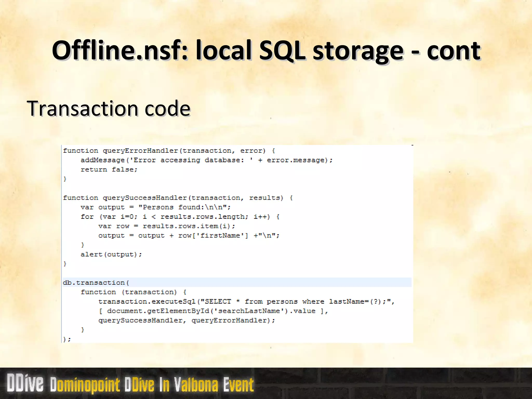
Task: Click the for loop line with results.rows.length
Action: click(x=180, y=217)
